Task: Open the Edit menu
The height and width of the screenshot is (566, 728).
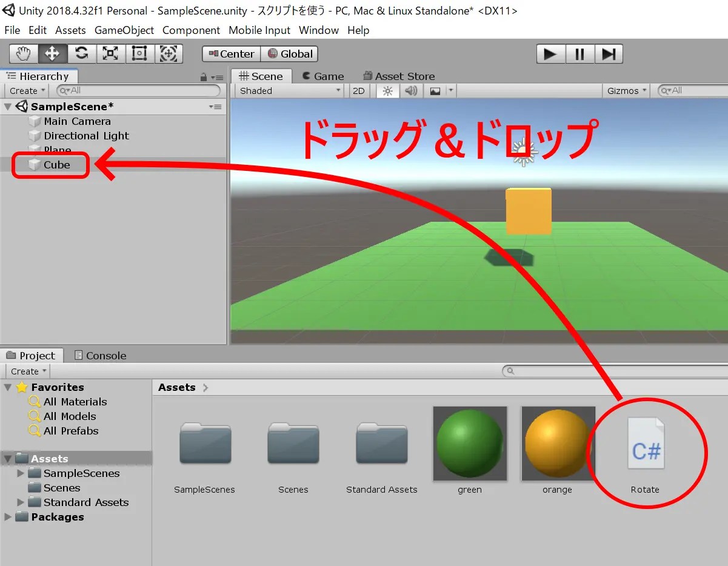Action: coord(38,30)
